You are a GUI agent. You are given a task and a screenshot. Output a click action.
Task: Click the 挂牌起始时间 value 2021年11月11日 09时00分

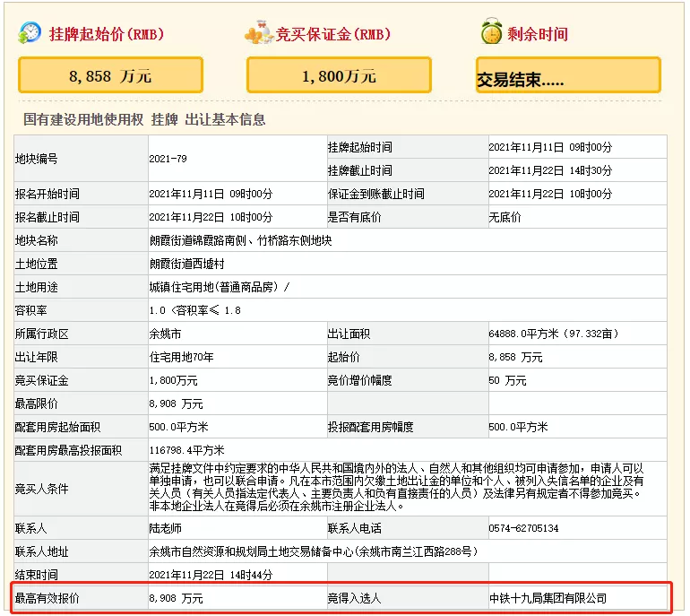click(550, 147)
